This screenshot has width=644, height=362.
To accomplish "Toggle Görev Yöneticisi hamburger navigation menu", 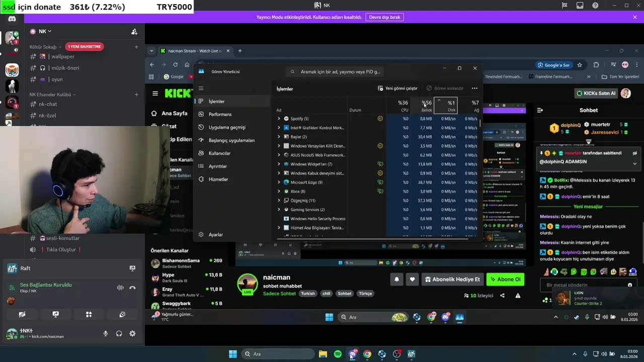I will tap(201, 88).
